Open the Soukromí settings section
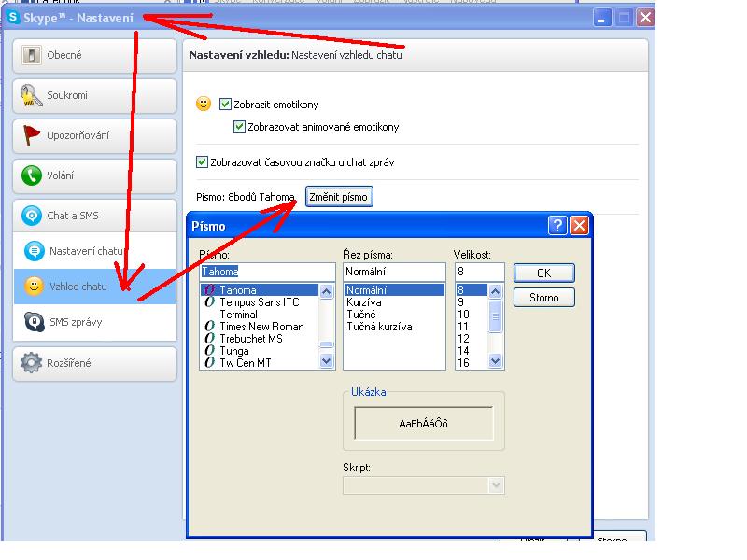747x560 pixels. coord(94,96)
